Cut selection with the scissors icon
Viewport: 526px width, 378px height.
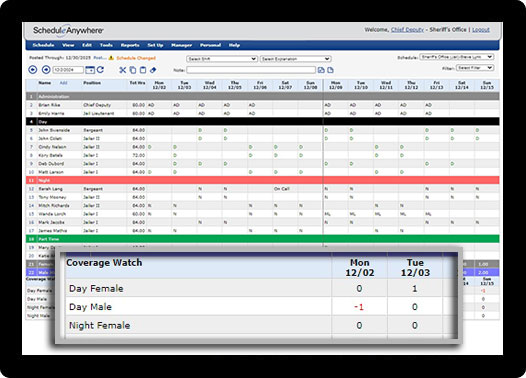[123, 70]
